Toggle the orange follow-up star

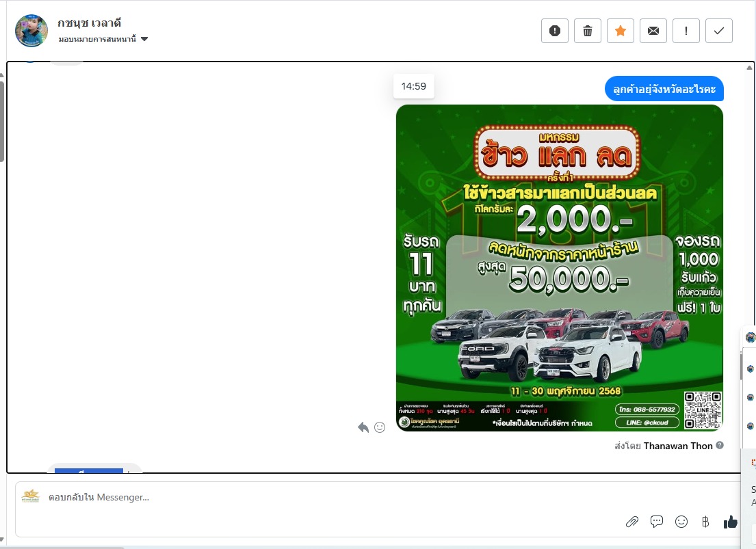pos(621,31)
